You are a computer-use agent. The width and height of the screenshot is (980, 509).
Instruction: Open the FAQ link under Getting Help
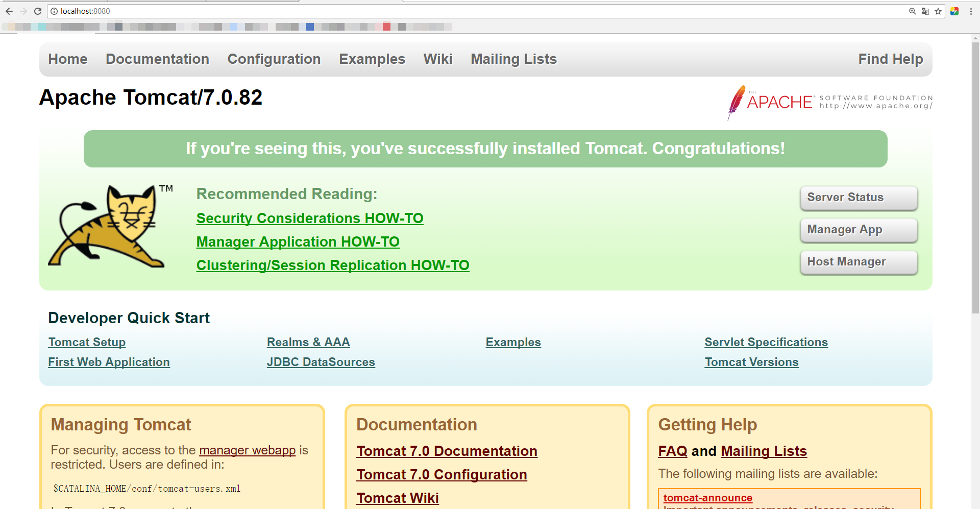[673, 451]
